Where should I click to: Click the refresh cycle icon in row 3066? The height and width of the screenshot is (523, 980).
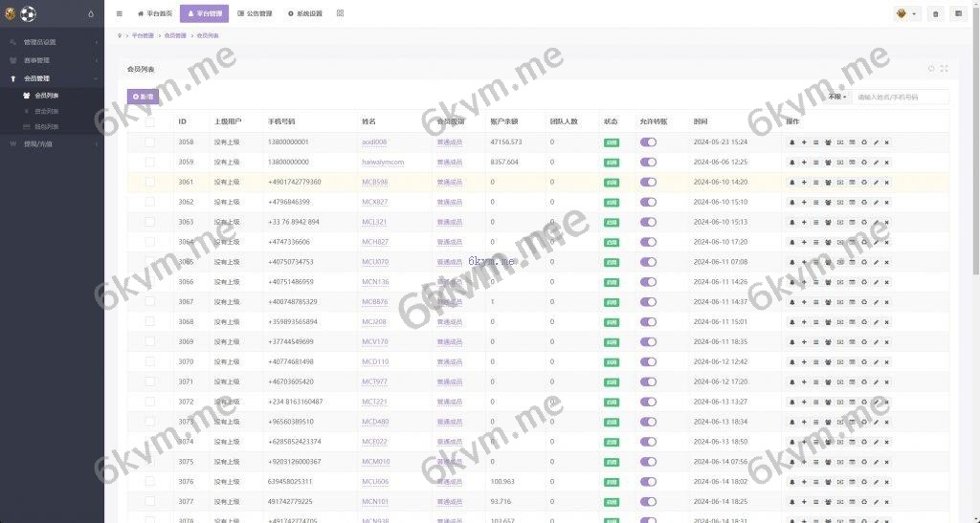click(x=864, y=282)
